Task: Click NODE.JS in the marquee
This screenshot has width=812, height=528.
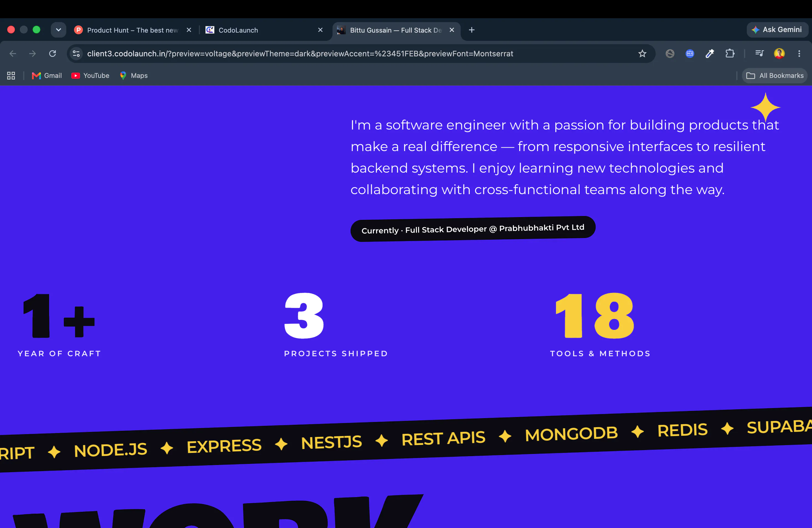Action: 110,450
